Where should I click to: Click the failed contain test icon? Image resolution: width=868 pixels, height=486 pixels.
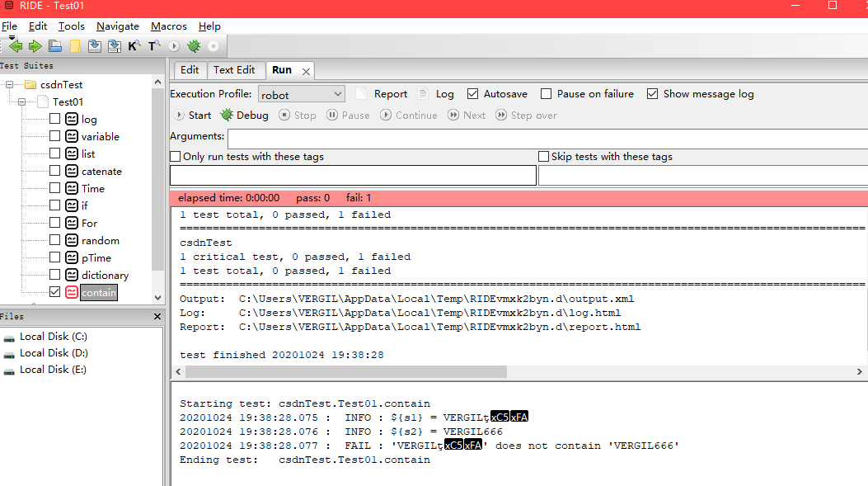point(72,292)
